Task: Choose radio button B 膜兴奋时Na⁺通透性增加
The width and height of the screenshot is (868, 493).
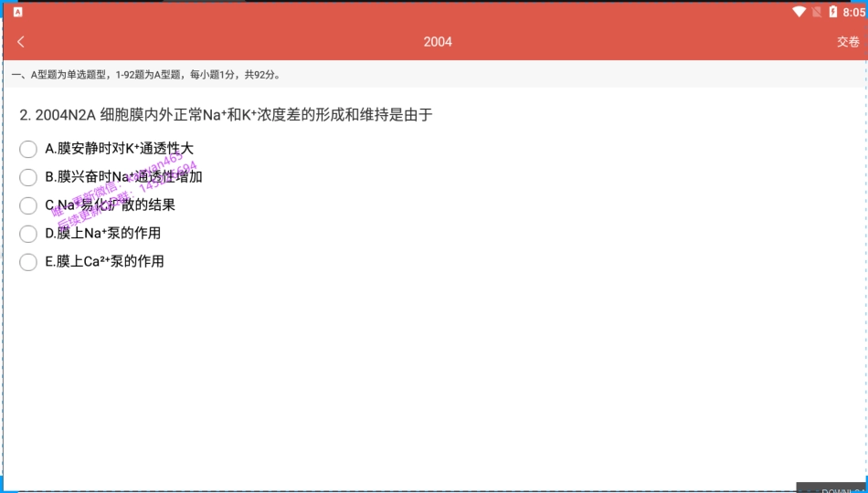Action: click(28, 177)
